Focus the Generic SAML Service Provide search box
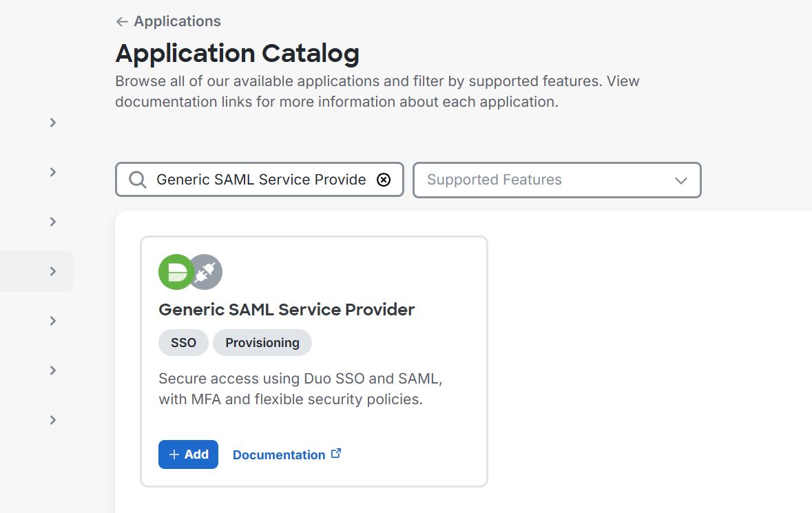This screenshot has width=812, height=513. click(261, 180)
